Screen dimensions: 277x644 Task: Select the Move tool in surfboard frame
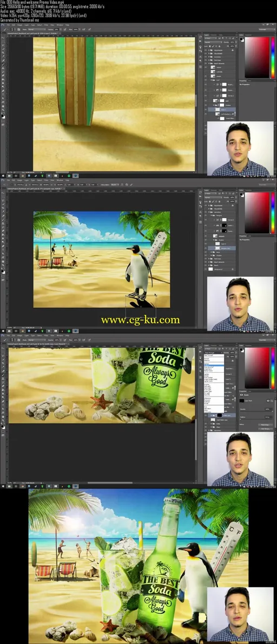pos(3,38)
